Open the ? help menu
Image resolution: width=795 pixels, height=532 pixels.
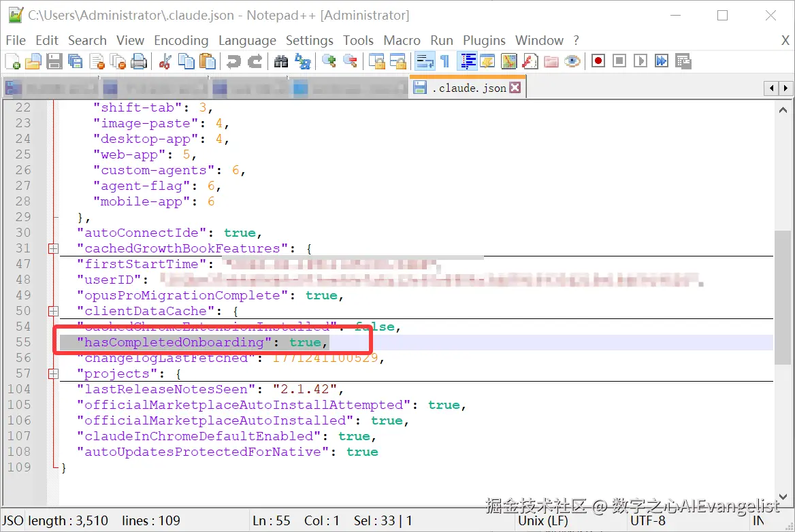coord(576,41)
